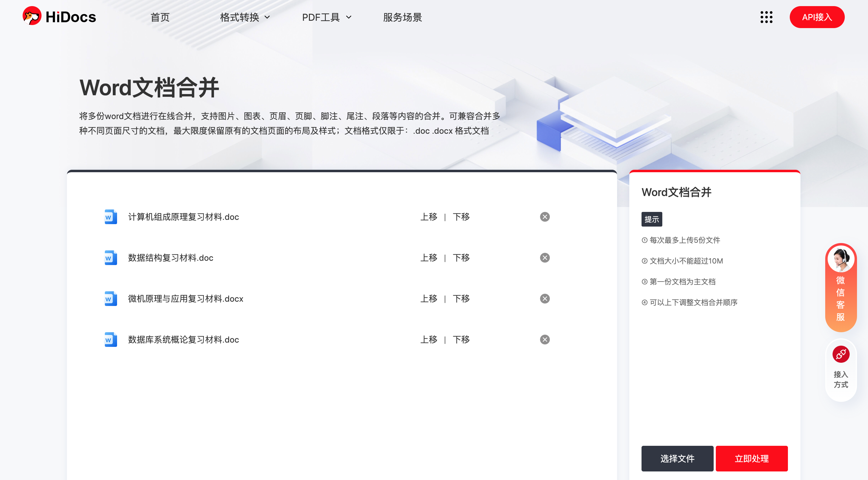
Task: Remove 数据结构复习材料.doc with its X icon
Action: click(545, 258)
